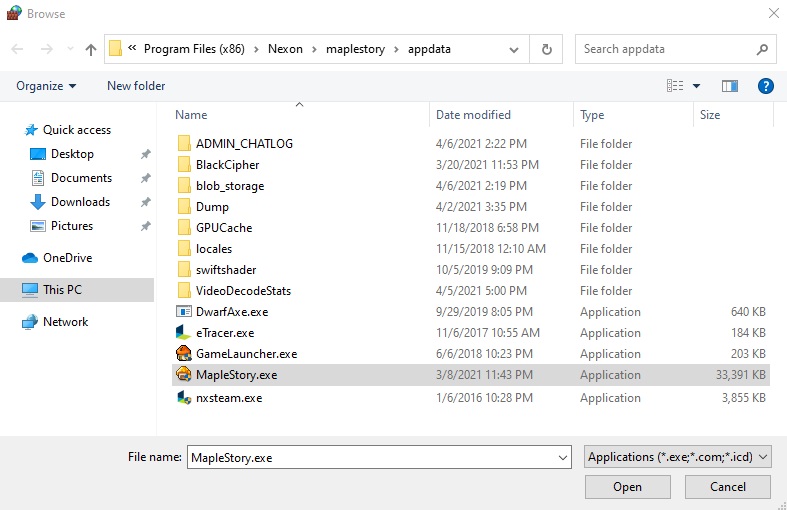Click the Cancel button
Screen dimensions: 787x510
click(727, 487)
